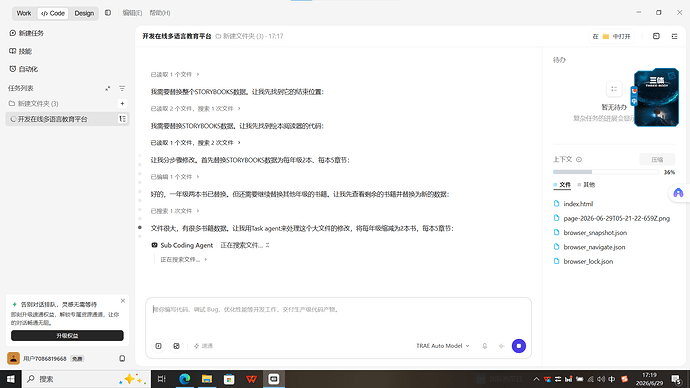The image size is (690, 388).
Task: Click the 新建文件夹 (3) folder label in header
Action: 239,36
